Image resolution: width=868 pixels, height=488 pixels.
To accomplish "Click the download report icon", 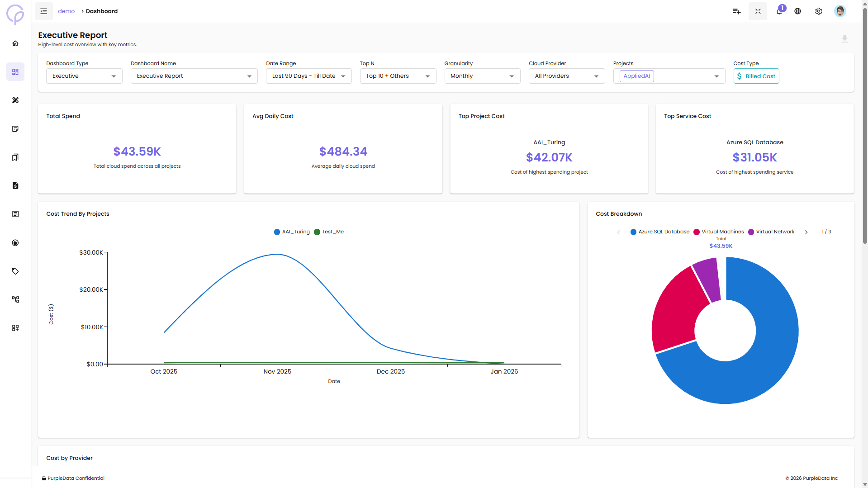I will (844, 39).
